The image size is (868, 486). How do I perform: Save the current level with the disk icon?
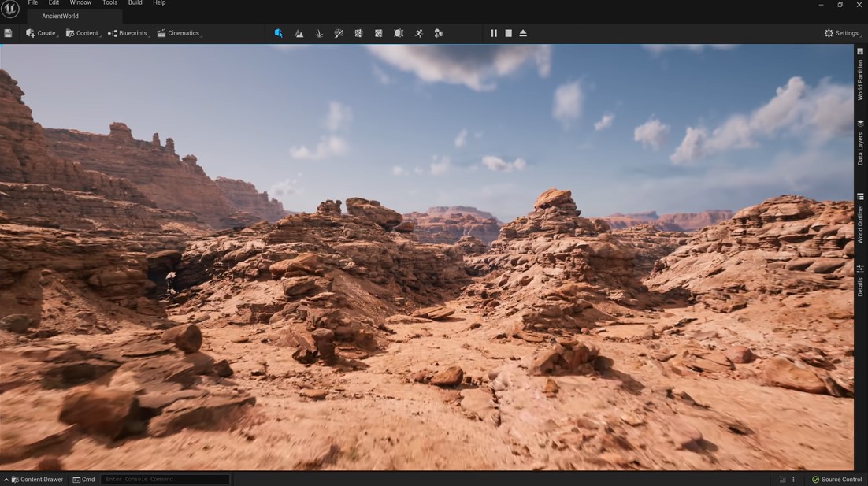[8, 33]
